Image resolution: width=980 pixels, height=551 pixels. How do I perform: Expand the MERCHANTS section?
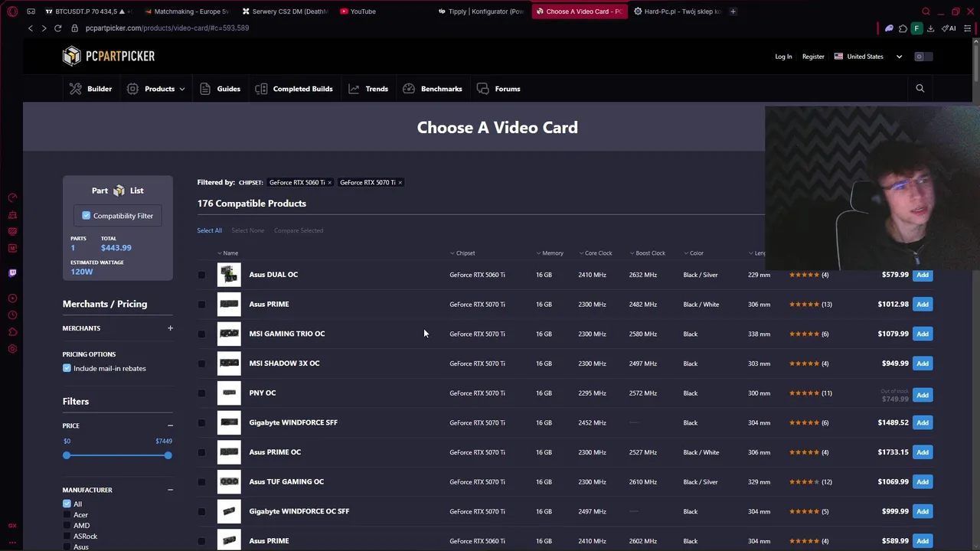click(x=170, y=328)
